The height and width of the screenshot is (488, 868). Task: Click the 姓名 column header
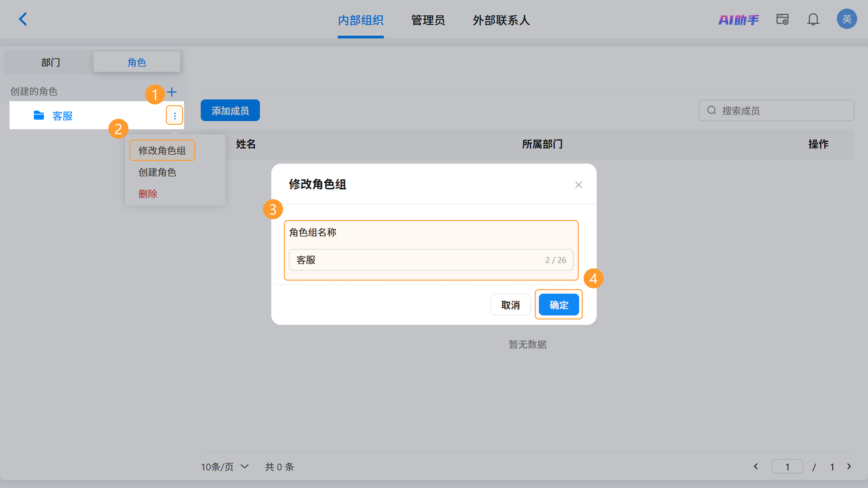[x=246, y=144]
